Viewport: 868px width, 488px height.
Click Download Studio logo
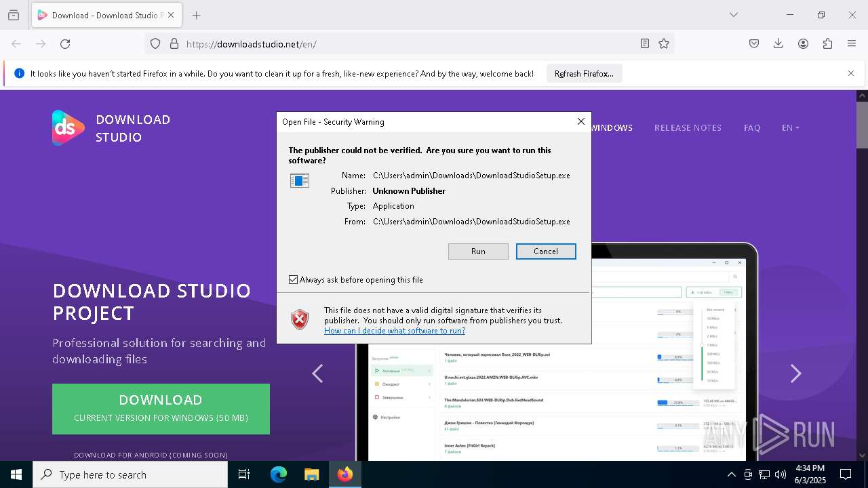[x=111, y=128]
